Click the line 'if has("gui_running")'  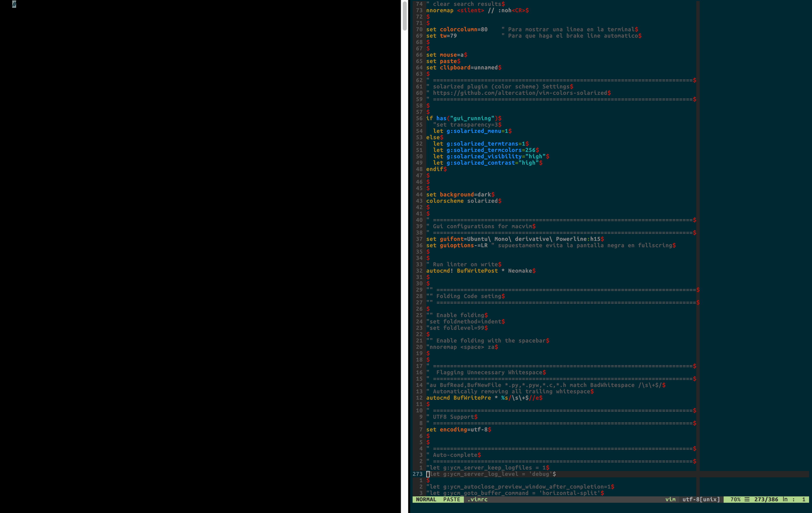[464, 118]
